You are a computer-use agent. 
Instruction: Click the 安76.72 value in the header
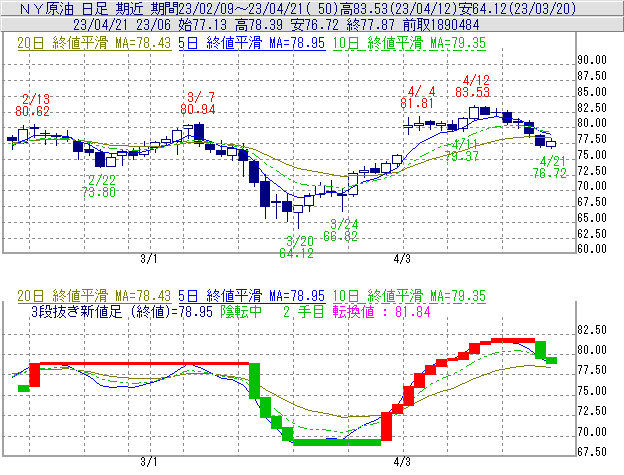[314, 25]
